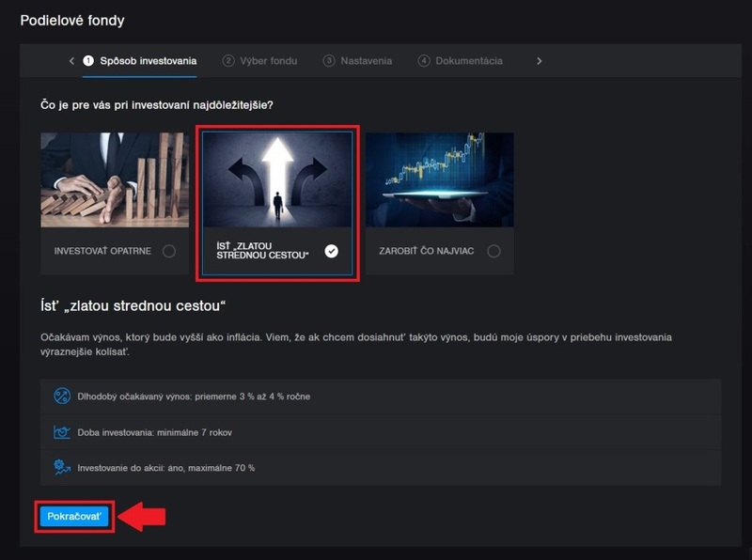Screen dimensions: 752x560
Task: Click step 2 number circle icon
Action: pyautogui.click(x=228, y=61)
